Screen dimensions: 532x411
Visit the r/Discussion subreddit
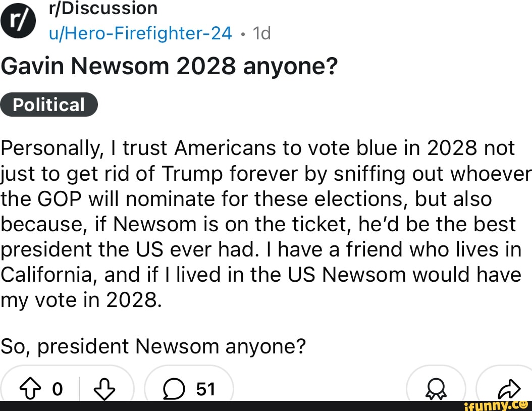tap(103, 8)
